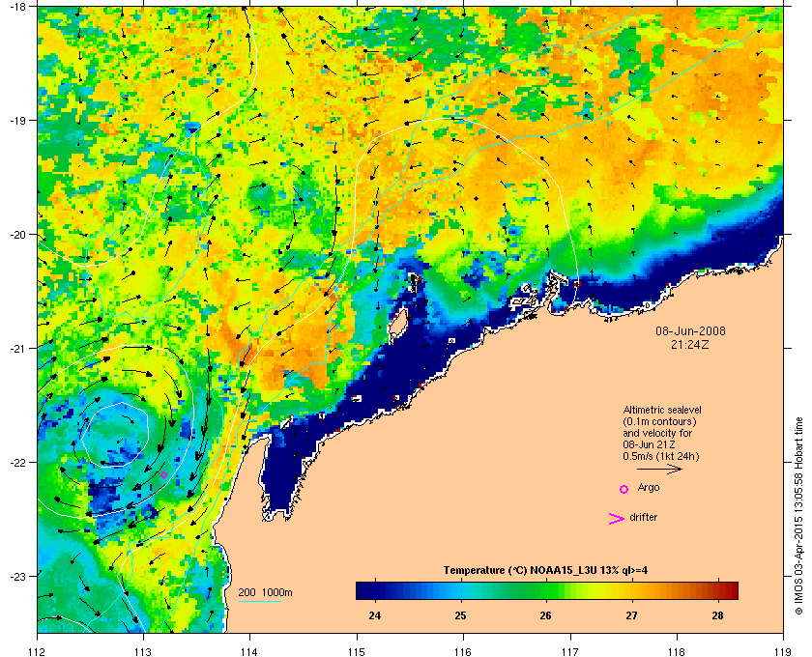Click the latitude axis label -18
Image resolution: width=812 pixels, height=657 pixels.
point(17,7)
